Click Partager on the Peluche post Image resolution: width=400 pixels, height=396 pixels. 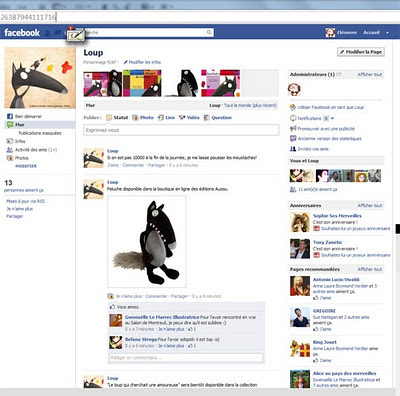click(x=180, y=296)
